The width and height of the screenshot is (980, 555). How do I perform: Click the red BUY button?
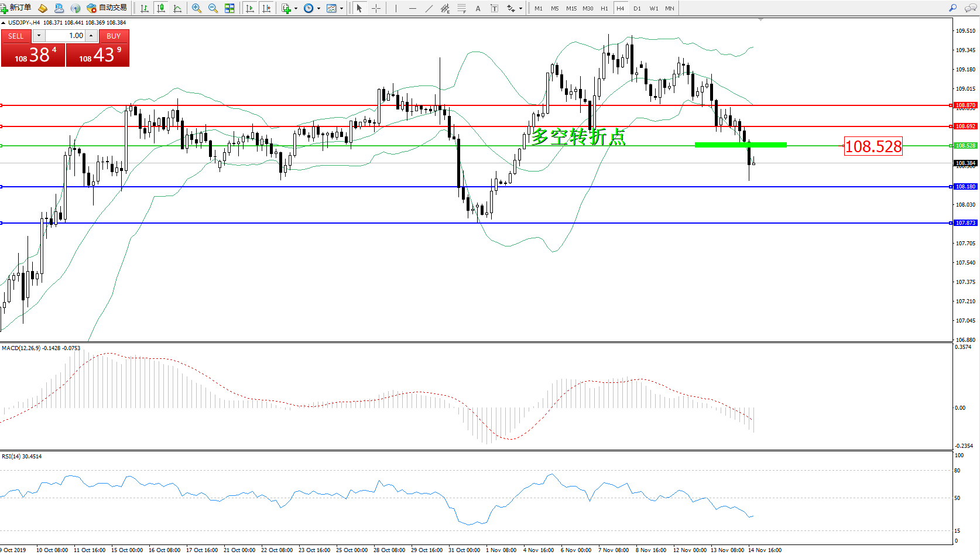tap(114, 36)
